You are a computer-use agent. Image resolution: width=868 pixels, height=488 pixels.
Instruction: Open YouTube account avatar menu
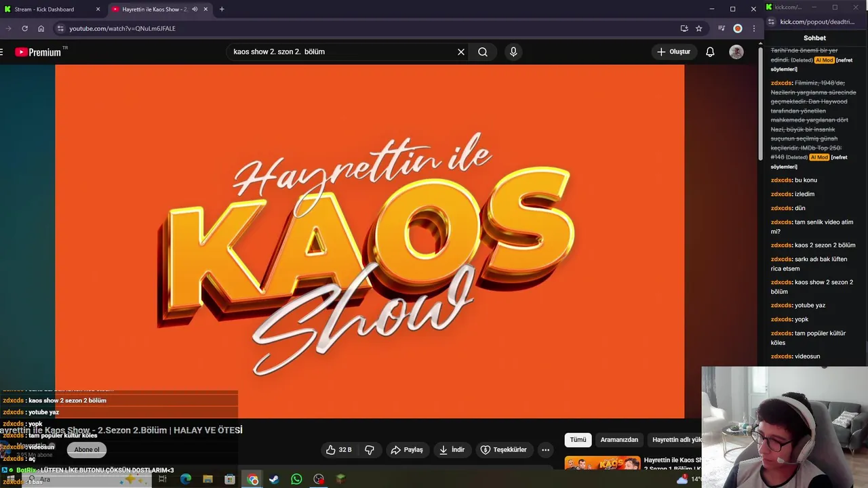[736, 52]
